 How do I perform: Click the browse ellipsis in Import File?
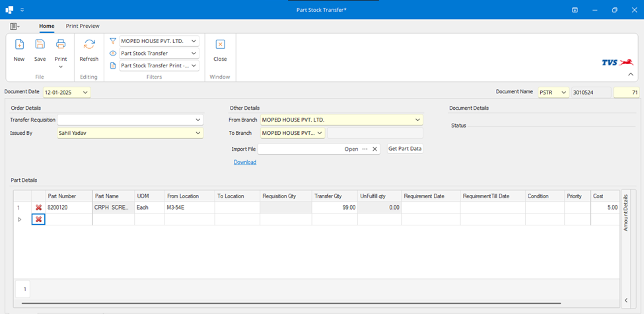pyautogui.click(x=365, y=149)
